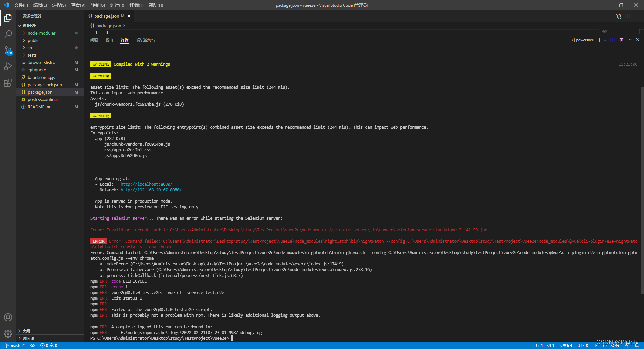Change indentation via 空格: 4
Screen dimensions: 644x349
click(x=566, y=345)
